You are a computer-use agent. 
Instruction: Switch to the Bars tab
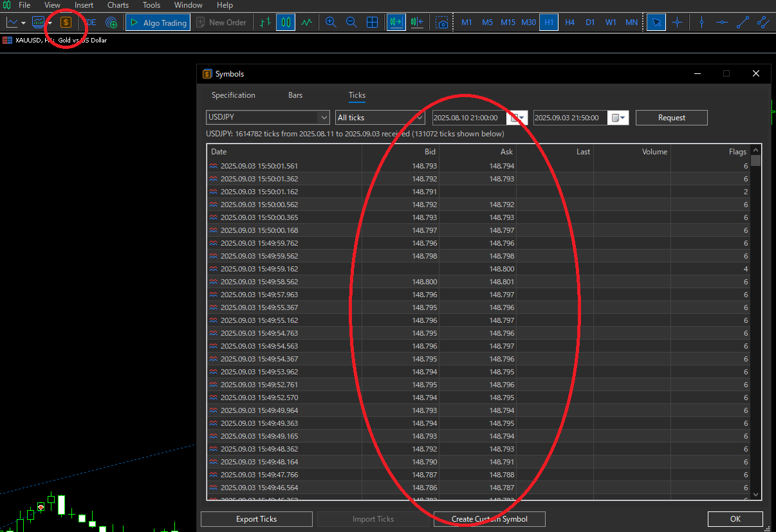(x=295, y=95)
